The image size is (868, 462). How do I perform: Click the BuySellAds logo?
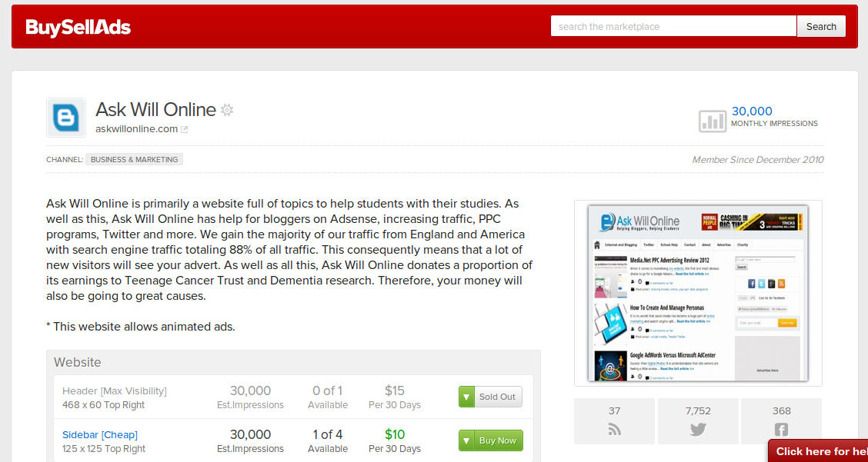click(x=78, y=28)
